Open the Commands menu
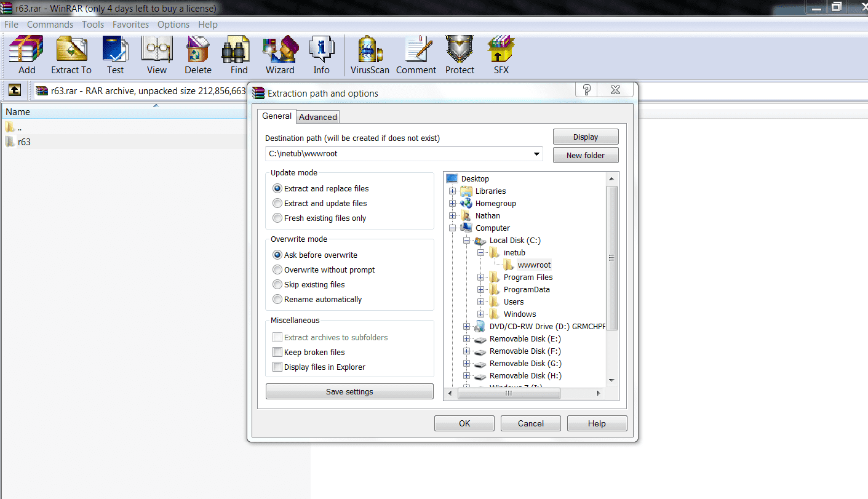Image resolution: width=868 pixels, height=499 pixels. 50,25
